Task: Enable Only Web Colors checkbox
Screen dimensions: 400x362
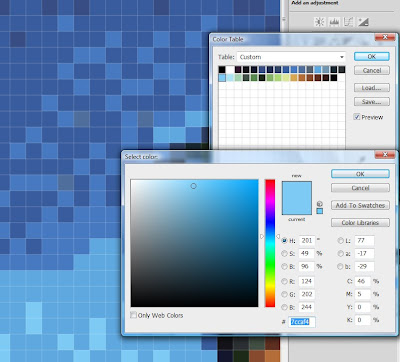Action: 133,315
